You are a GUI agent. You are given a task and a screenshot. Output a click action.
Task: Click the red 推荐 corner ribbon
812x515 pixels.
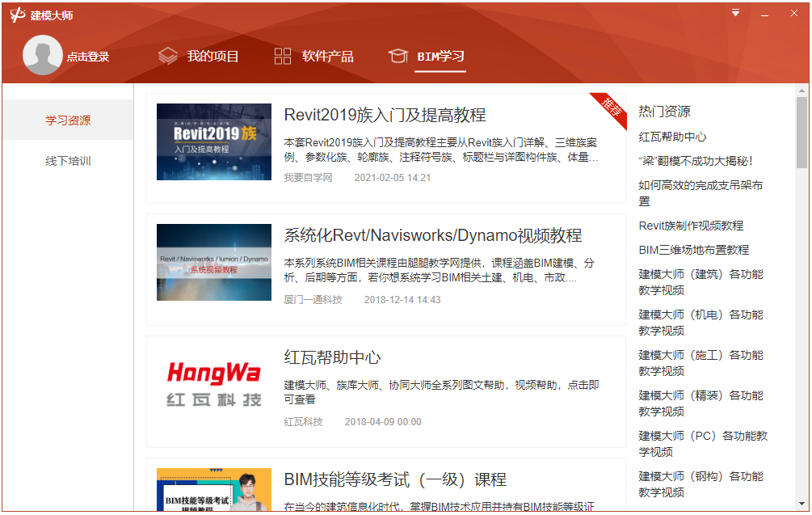click(612, 108)
